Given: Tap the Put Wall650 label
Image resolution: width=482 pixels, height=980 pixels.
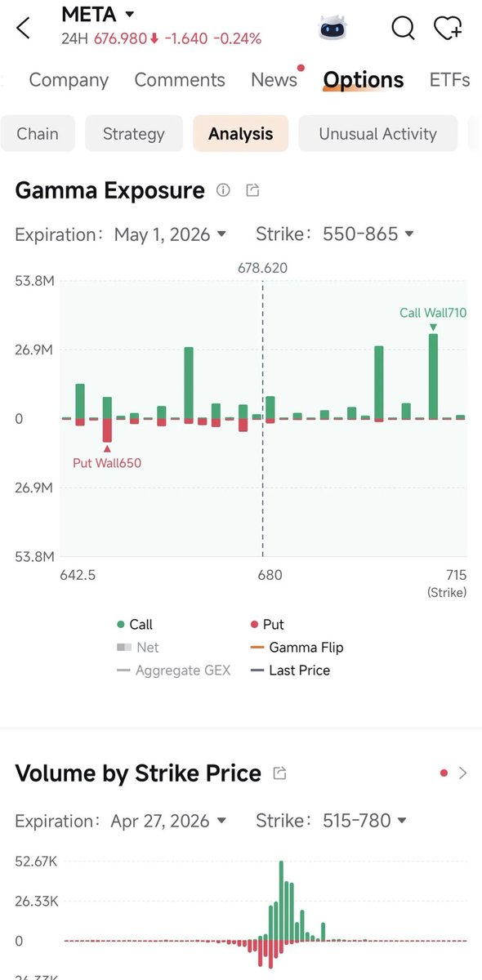Looking at the screenshot, I should 107,463.
